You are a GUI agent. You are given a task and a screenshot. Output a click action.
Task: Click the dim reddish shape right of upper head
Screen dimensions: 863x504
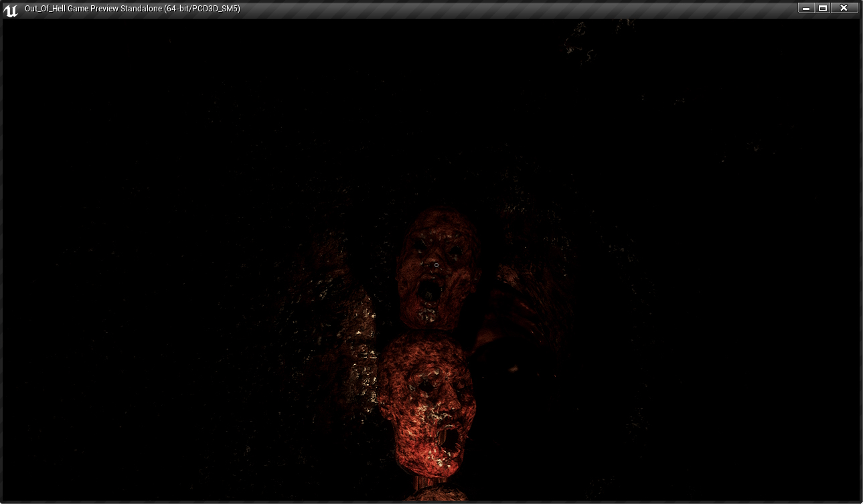[529, 288]
